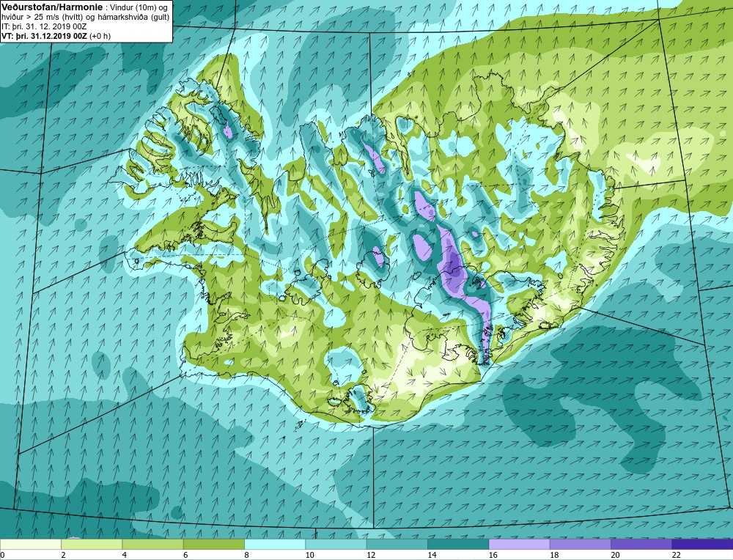Click the pale yellow 0–2 m/s legend swatch
The width and height of the screenshot is (733, 560).
[x=30, y=544]
